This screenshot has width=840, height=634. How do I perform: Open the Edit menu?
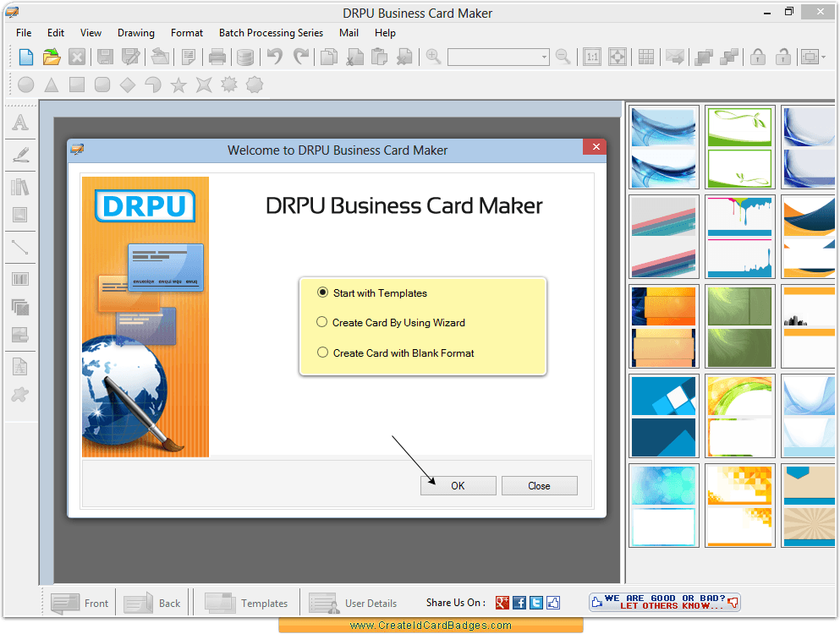pyautogui.click(x=56, y=33)
